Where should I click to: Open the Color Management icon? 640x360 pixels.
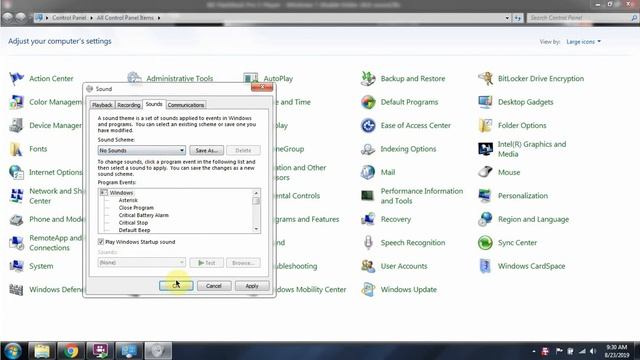tap(17, 102)
